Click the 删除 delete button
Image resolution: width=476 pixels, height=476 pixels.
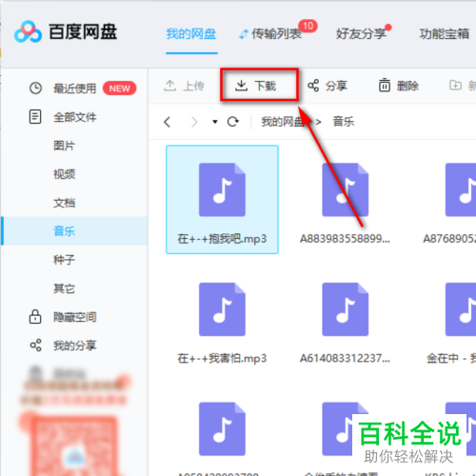pyautogui.click(x=399, y=86)
